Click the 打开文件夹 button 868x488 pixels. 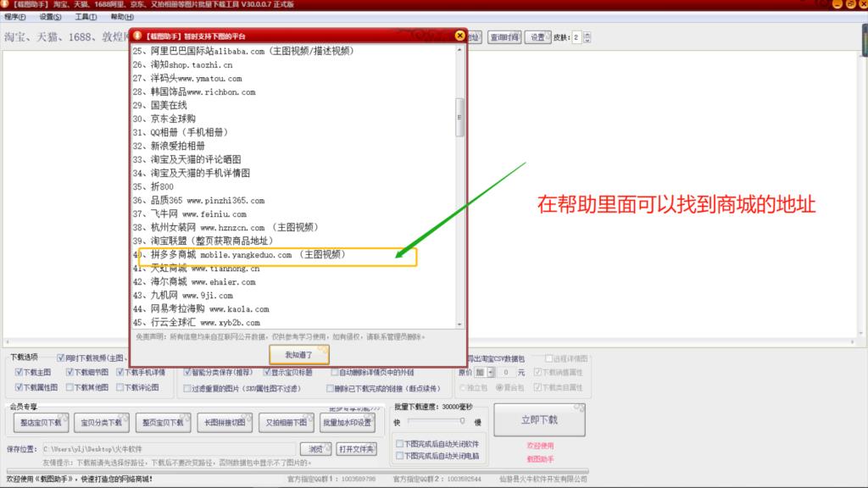tap(356, 449)
